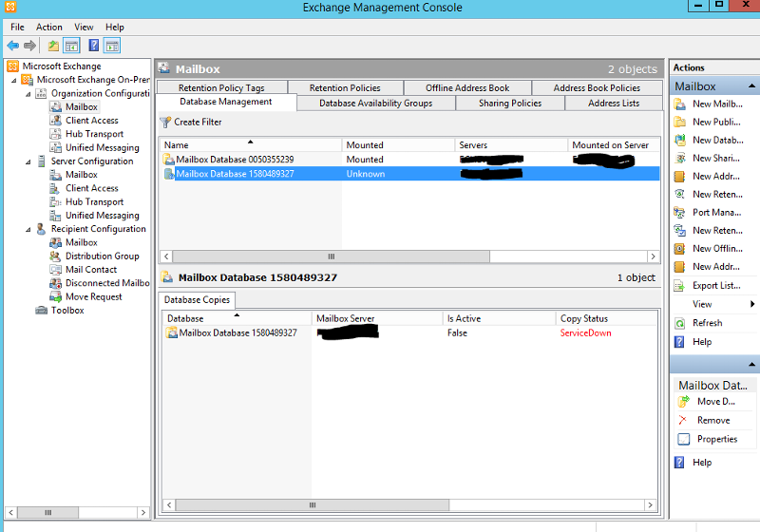760x532 pixels.
Task: Click right arrow of database copies scrollbar
Action: 650,504
